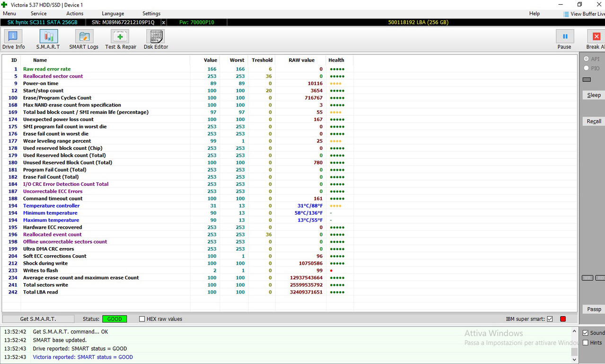This screenshot has width=605, height=364.
Task: Select the Temperature controller row
Action: coord(177,206)
